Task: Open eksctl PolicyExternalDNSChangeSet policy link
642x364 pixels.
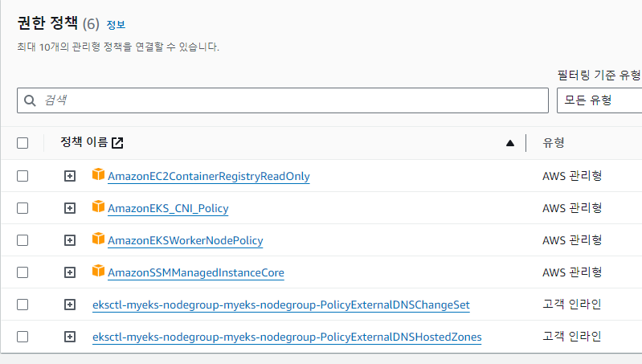Action: click(x=281, y=305)
